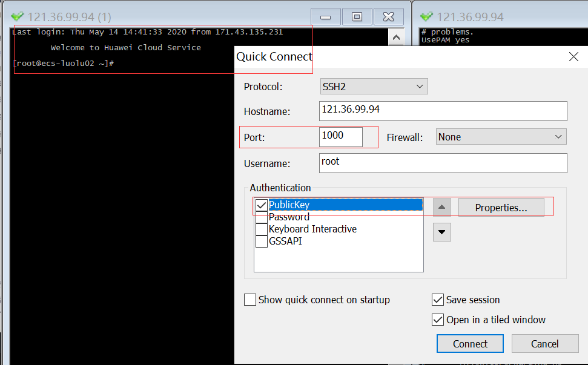588x365 pixels.
Task: Click the green connected icon of 121.36.99.94 (1) window
Action: [17, 16]
